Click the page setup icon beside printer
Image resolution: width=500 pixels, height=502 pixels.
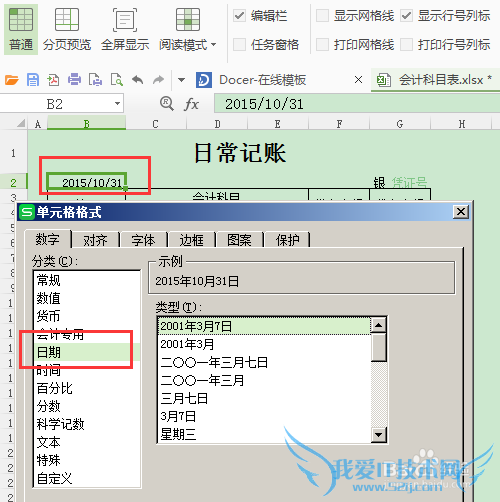click(x=95, y=80)
